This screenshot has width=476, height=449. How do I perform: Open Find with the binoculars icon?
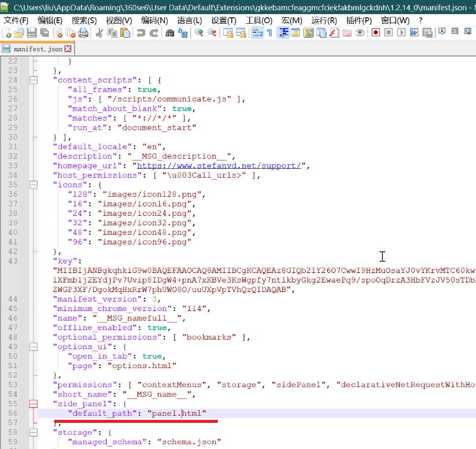(170, 33)
